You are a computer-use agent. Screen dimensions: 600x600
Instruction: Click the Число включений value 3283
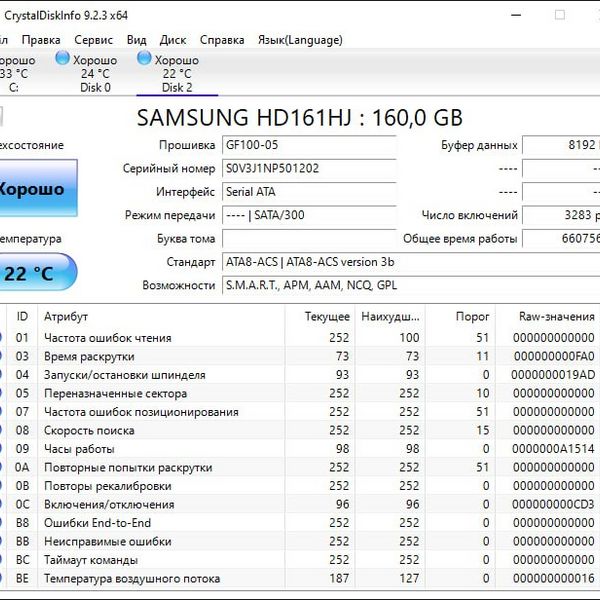click(x=561, y=215)
